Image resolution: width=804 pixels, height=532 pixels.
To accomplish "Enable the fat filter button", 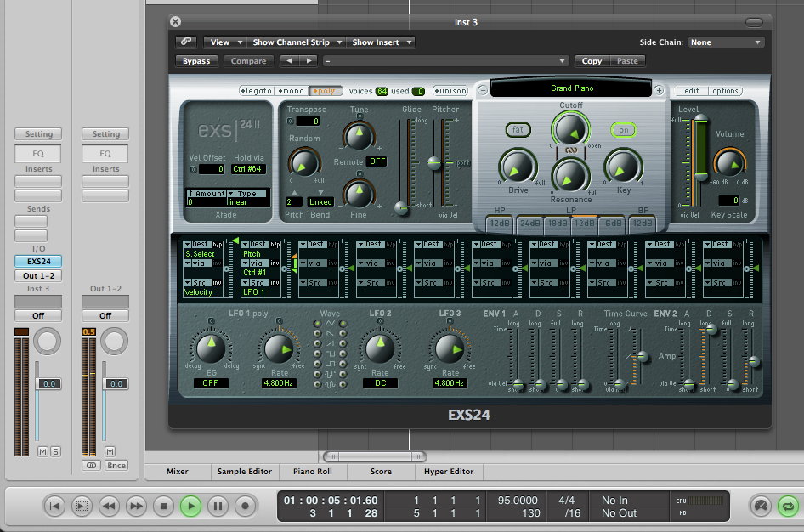I will 518,130.
